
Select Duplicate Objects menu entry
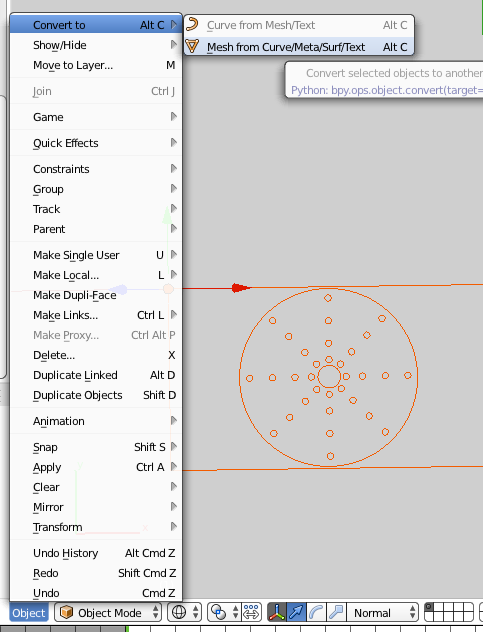pos(96,395)
